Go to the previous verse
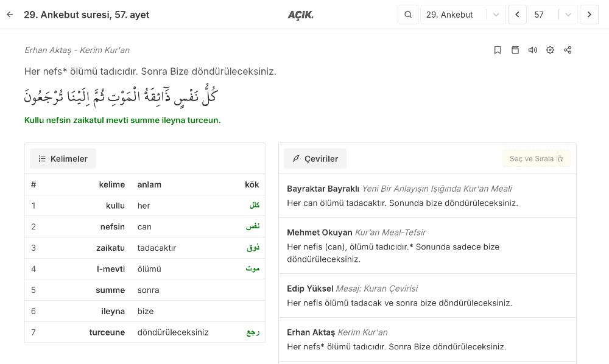The image size is (609, 364). coord(517,15)
